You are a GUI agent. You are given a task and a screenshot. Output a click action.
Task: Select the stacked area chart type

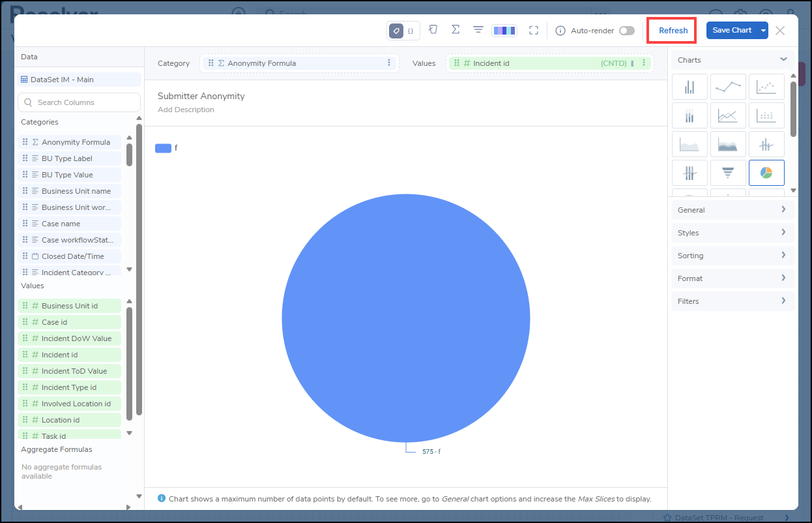[x=728, y=144]
